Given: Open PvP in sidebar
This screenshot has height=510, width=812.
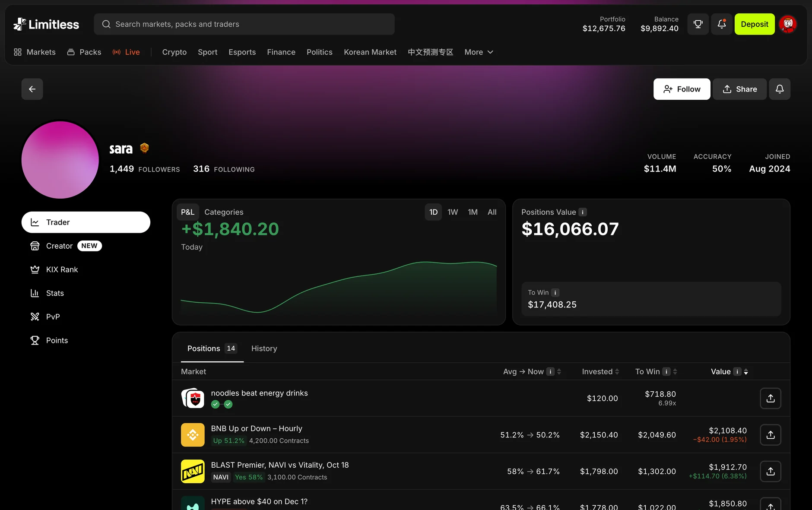Looking at the screenshot, I should [45, 317].
